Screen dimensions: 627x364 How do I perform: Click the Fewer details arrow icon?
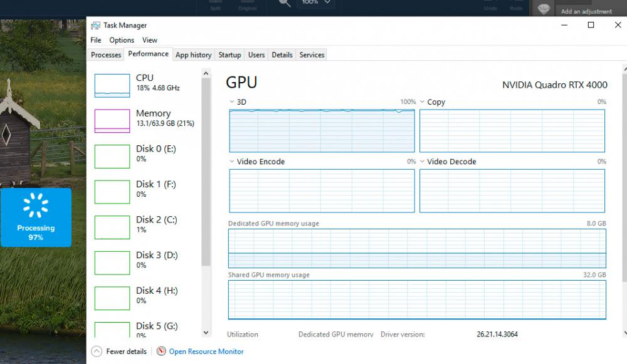click(x=97, y=351)
